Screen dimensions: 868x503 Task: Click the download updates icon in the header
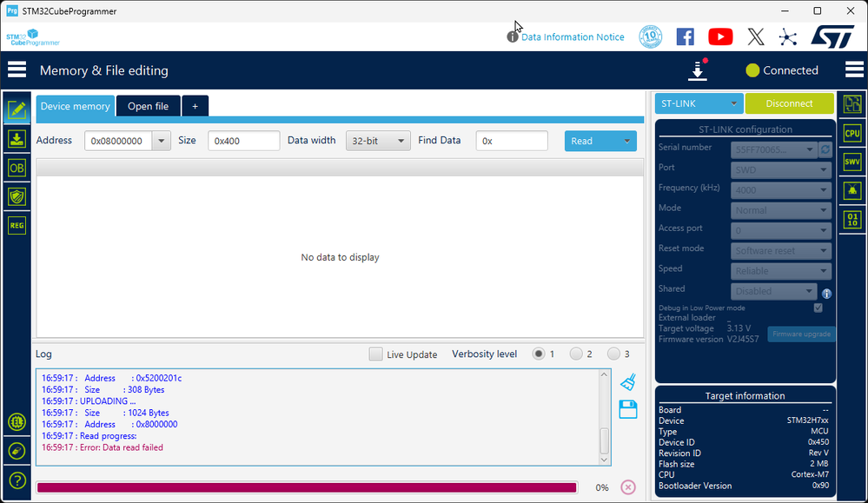tap(698, 70)
